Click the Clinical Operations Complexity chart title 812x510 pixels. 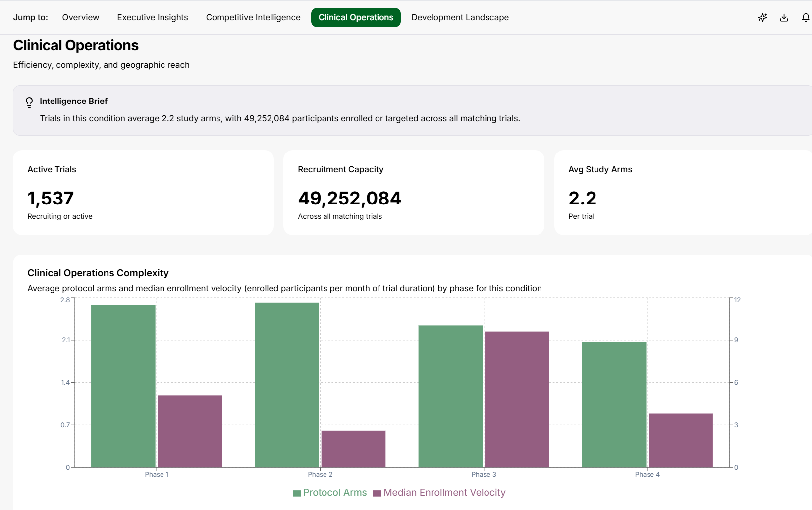tap(98, 273)
